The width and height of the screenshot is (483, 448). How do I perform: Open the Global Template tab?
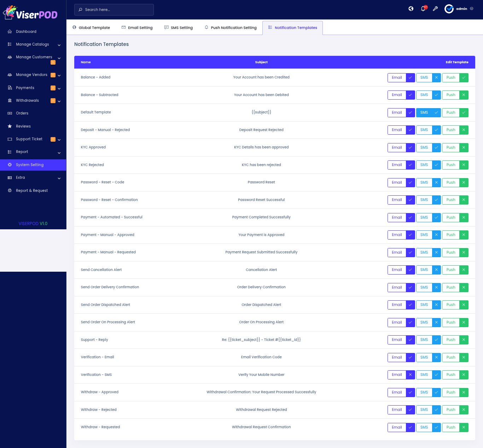pos(91,28)
